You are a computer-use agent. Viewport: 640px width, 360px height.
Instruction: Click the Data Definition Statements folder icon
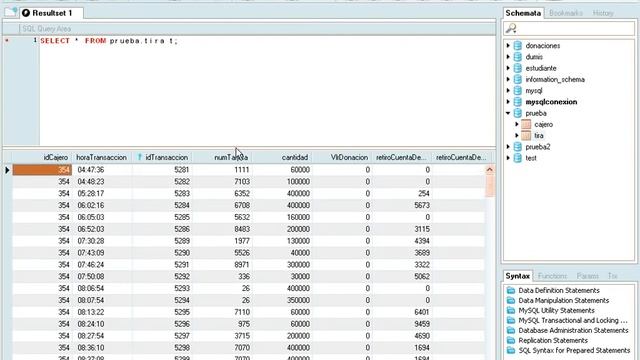tap(511, 291)
